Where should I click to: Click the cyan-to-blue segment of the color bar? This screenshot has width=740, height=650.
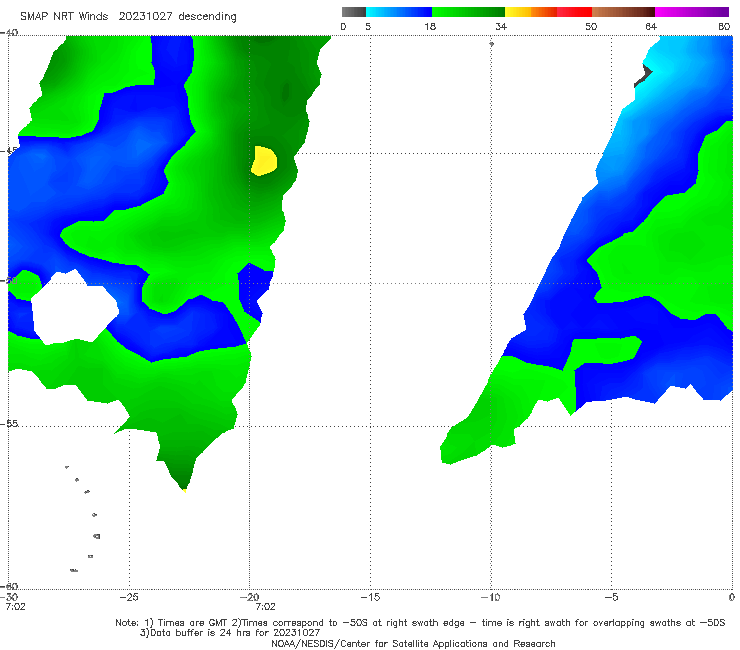click(399, 12)
